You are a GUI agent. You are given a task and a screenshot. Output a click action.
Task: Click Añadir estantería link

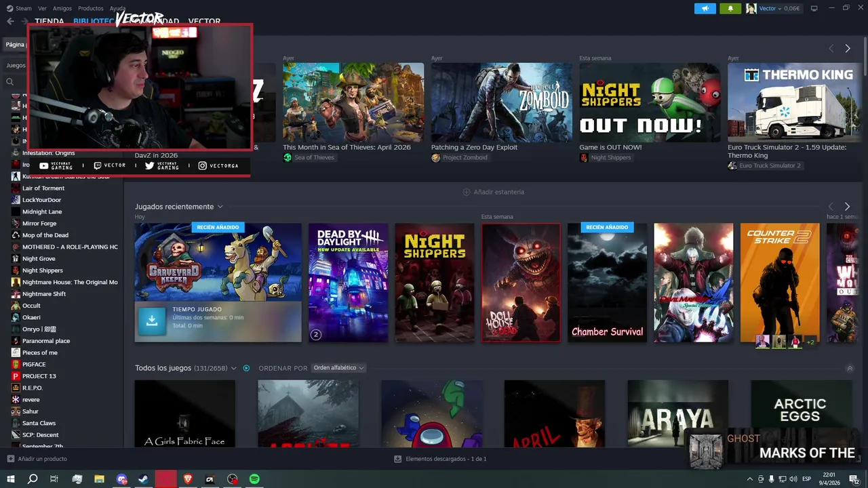pos(493,192)
